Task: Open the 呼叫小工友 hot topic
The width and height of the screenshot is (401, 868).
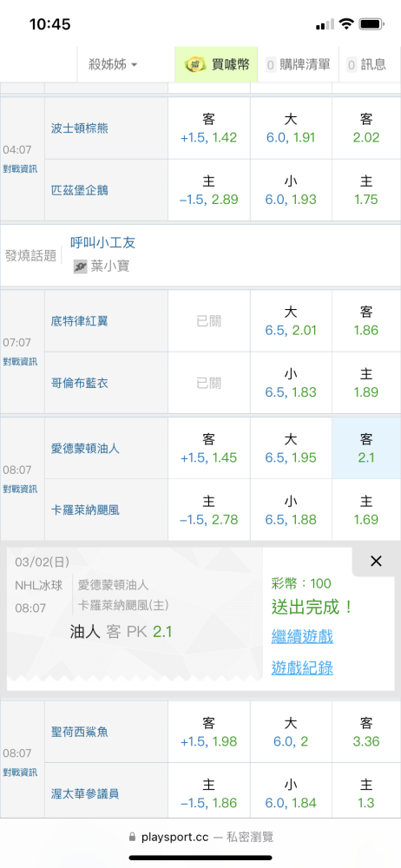Action: point(103,242)
